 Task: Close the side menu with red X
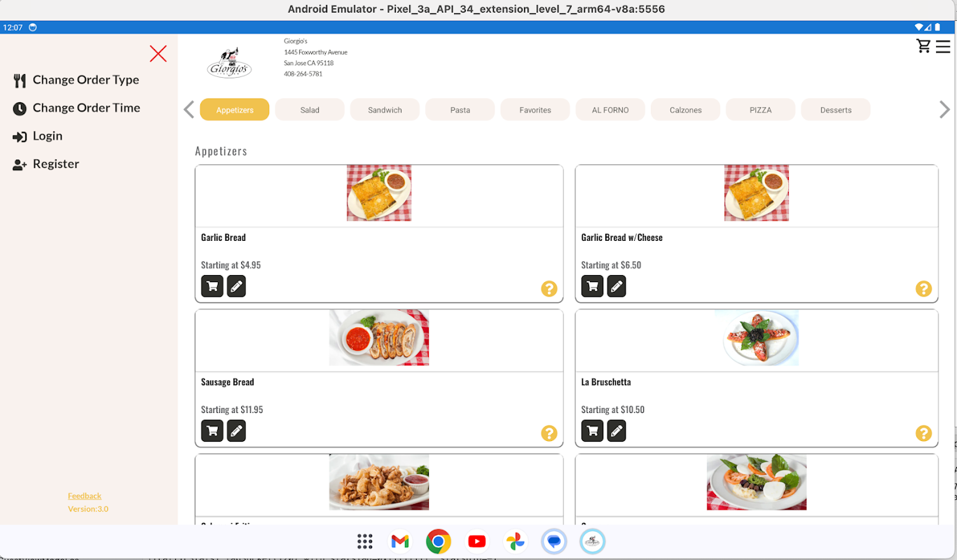pos(158,54)
